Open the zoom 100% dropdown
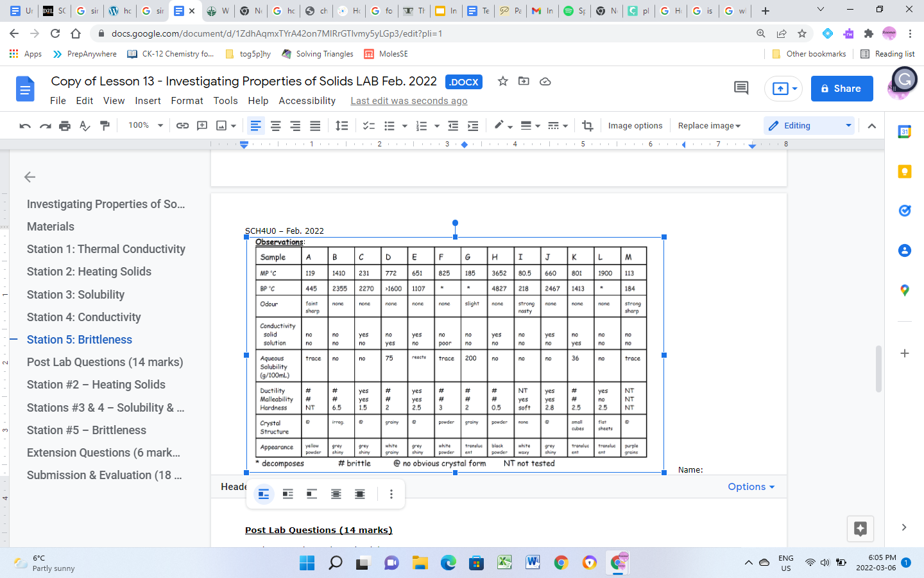This screenshot has height=578, width=924. 146,126
